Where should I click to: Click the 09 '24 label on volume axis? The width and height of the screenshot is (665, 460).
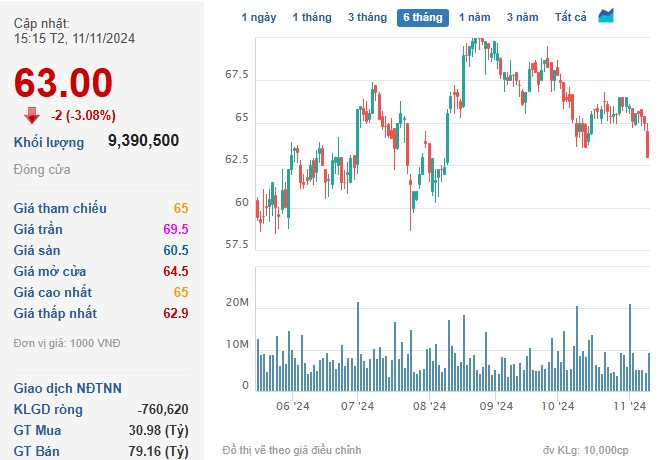pyautogui.click(x=496, y=406)
